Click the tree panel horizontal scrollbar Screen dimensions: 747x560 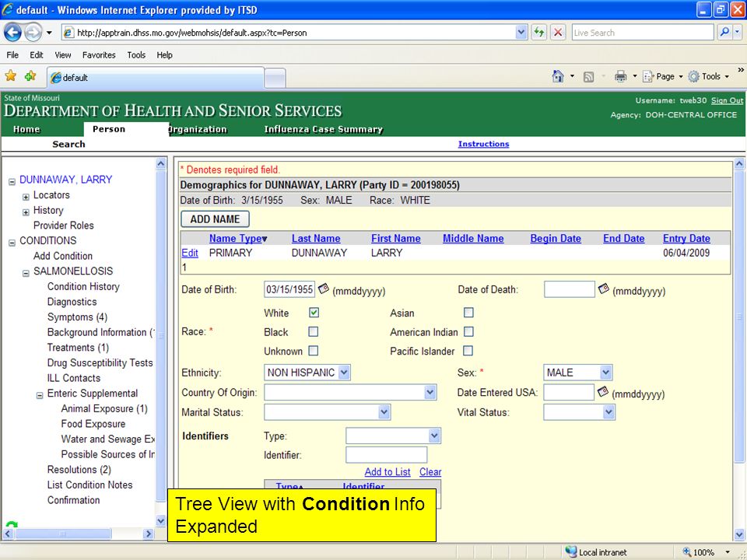click(79, 534)
